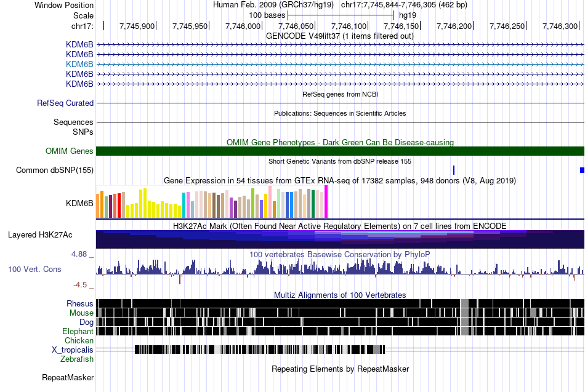The image size is (585, 392).
Task: Click the '100 bases' scale bar label
Action: point(267,15)
